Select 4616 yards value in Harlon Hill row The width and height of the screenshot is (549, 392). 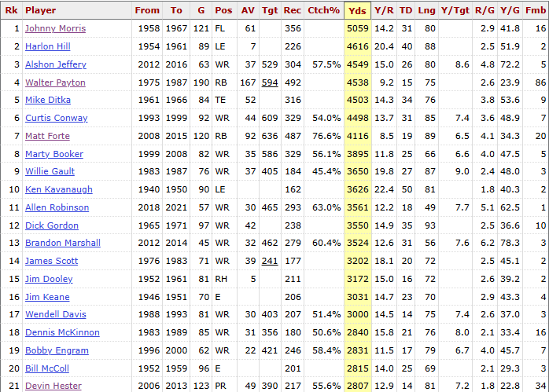[x=358, y=46]
